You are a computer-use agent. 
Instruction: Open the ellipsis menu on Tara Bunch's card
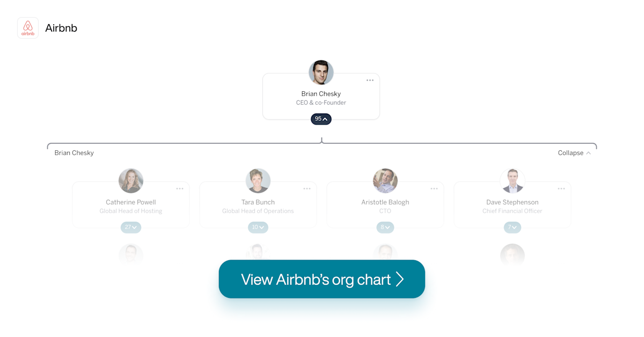click(307, 188)
